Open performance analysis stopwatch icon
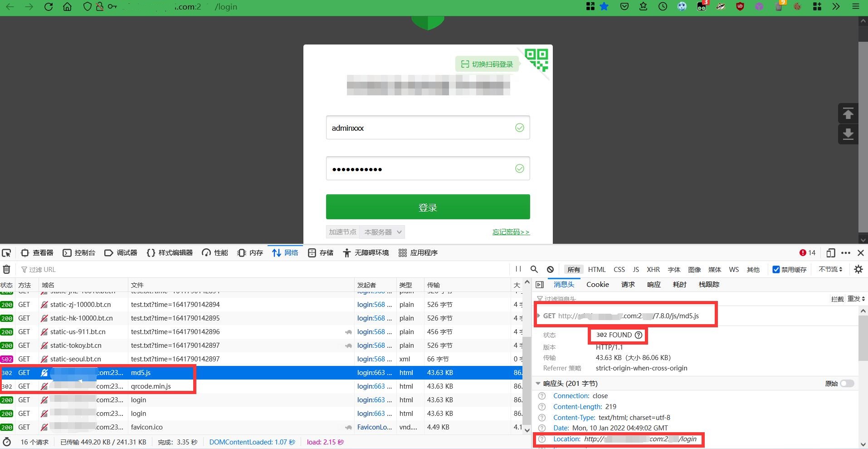This screenshot has height=449, width=868. coord(7,442)
